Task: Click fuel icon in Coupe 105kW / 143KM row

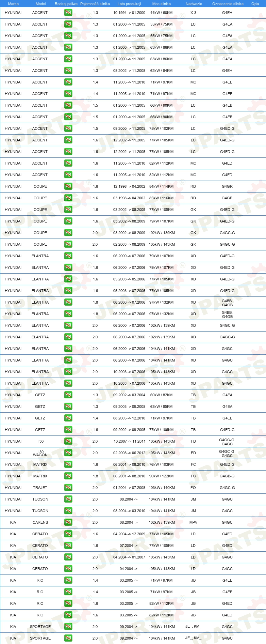Action: pos(68,244)
